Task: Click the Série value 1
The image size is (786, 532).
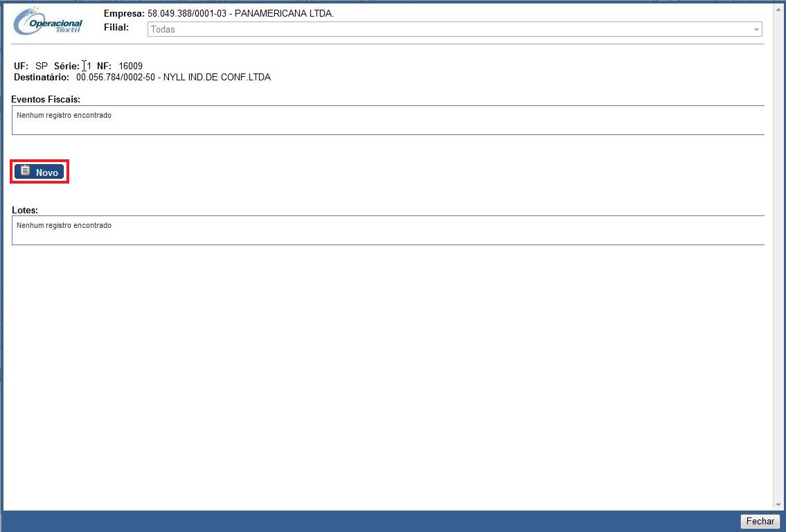Action: [x=89, y=66]
